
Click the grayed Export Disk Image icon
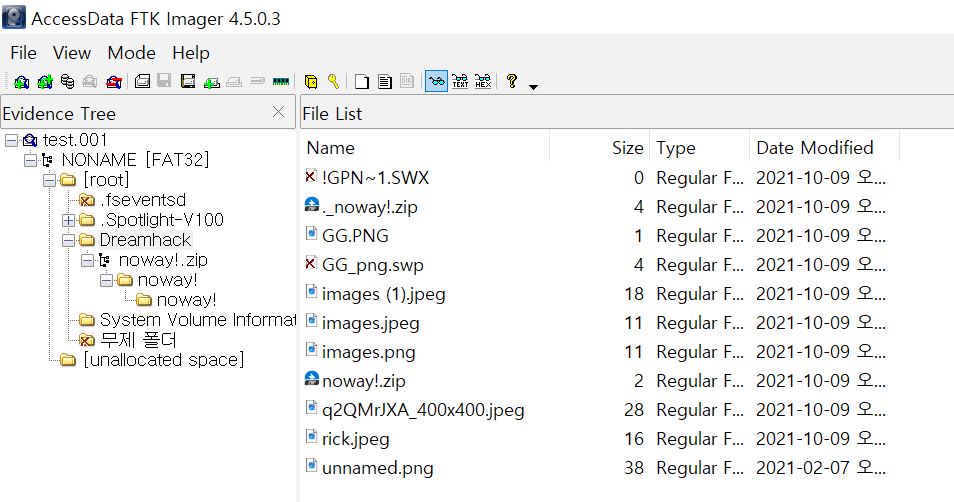[x=164, y=81]
